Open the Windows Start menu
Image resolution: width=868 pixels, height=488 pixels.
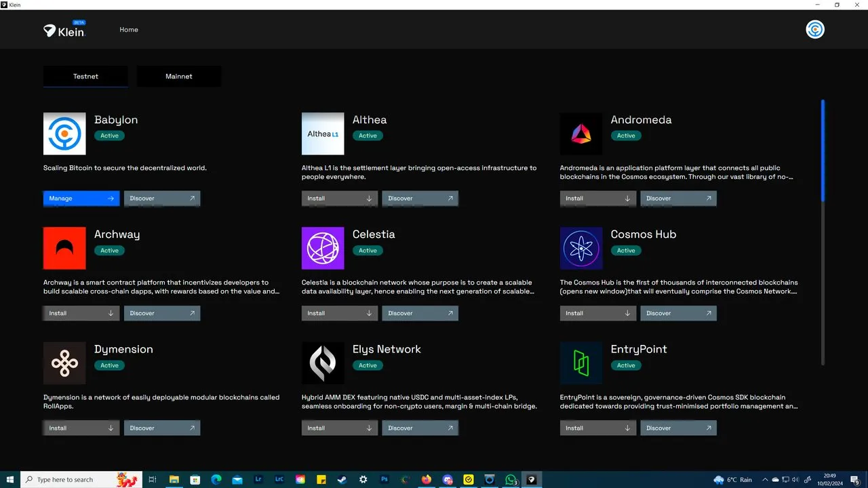click(x=10, y=479)
